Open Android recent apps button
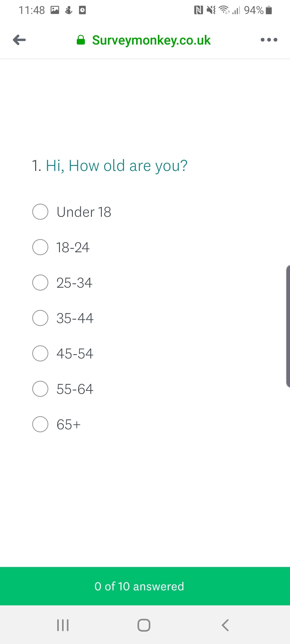This screenshot has height=644, width=290. (x=63, y=625)
